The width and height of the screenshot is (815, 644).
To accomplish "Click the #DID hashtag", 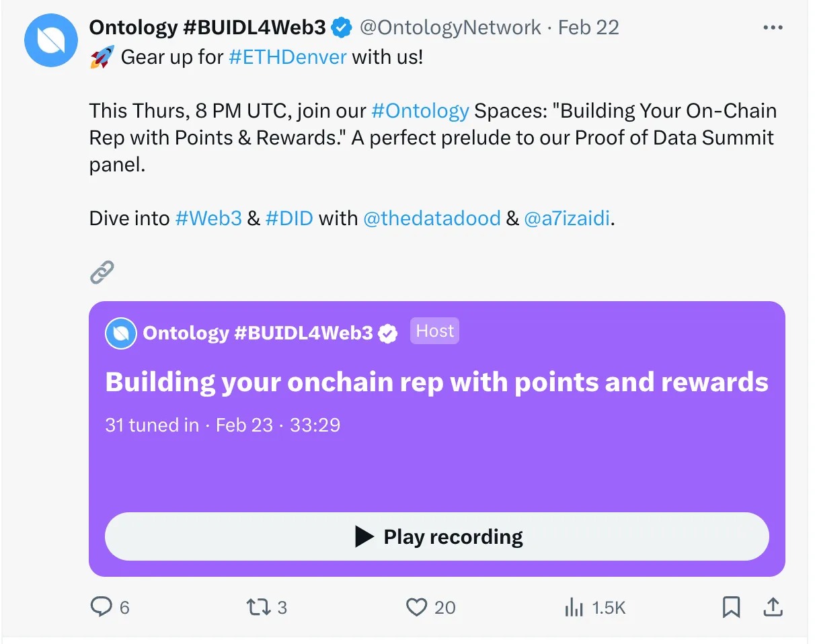I will click(289, 218).
